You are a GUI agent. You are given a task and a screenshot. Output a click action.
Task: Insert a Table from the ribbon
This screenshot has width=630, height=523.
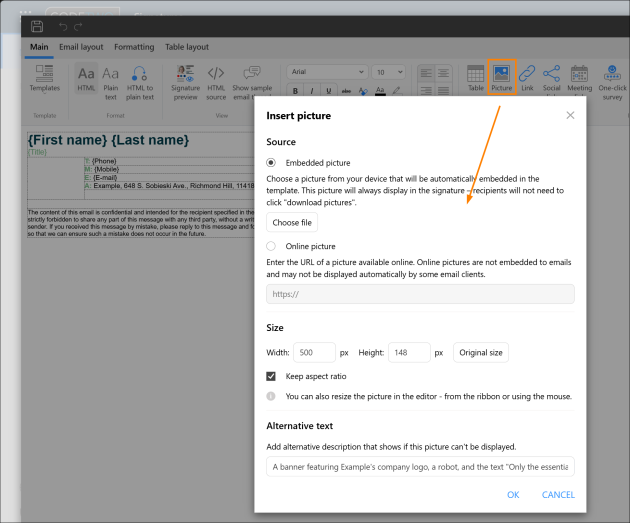coord(476,78)
